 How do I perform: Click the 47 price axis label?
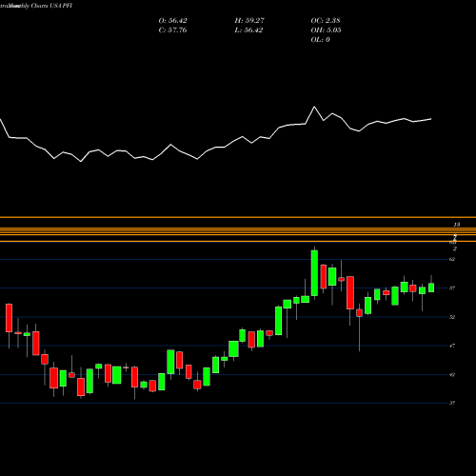point(452,346)
